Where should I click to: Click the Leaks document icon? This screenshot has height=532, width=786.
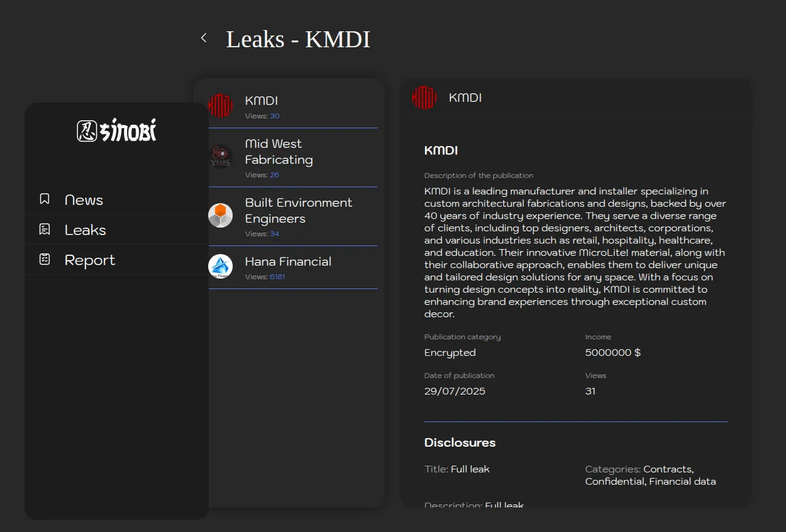click(x=45, y=229)
